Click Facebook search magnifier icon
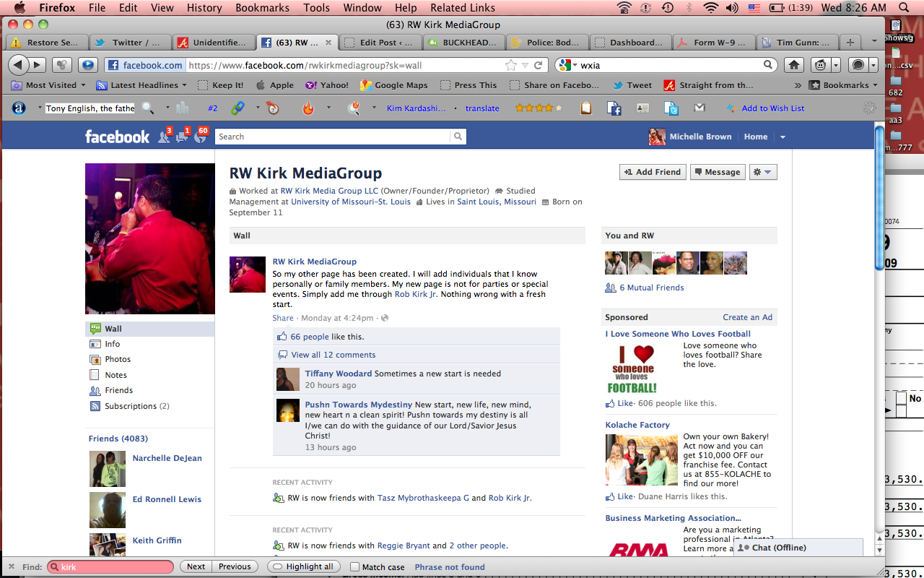Screen dimensions: 924x578 click(x=458, y=137)
